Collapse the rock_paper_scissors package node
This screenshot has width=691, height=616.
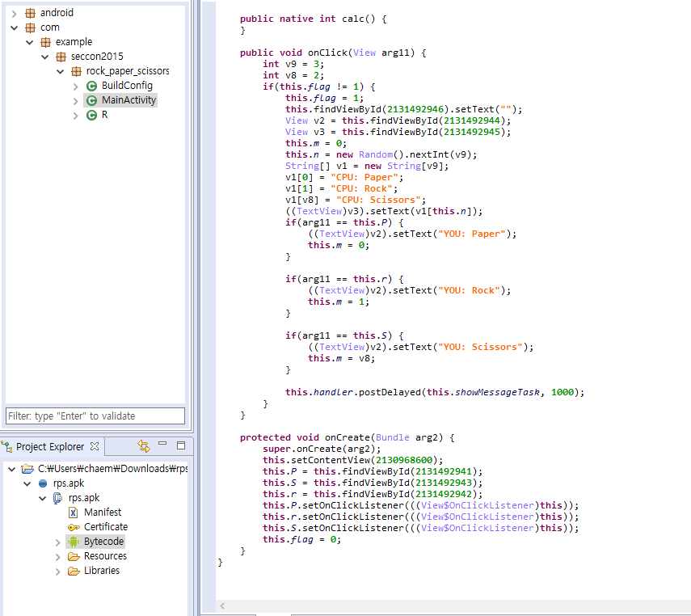tap(61, 72)
